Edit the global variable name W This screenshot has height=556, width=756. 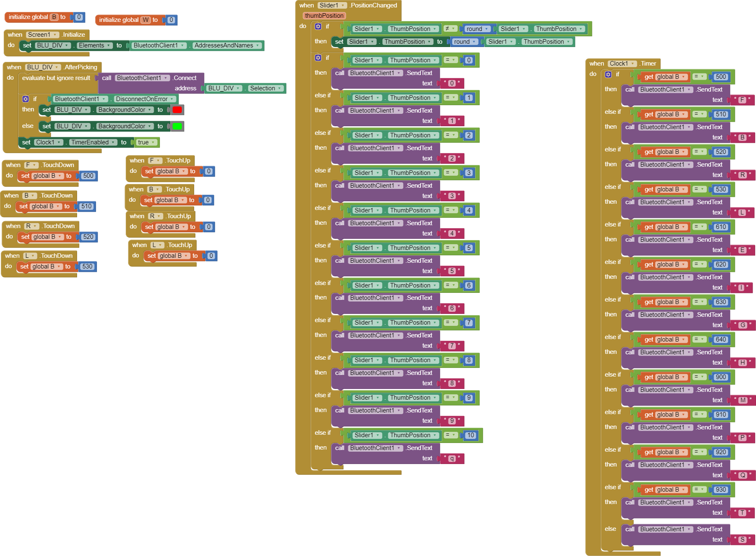click(x=146, y=20)
